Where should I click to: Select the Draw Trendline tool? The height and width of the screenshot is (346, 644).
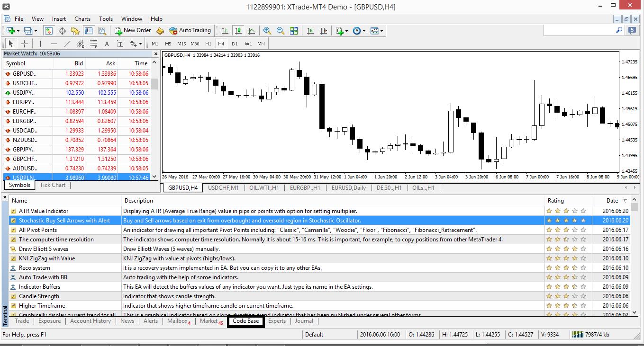pos(67,44)
